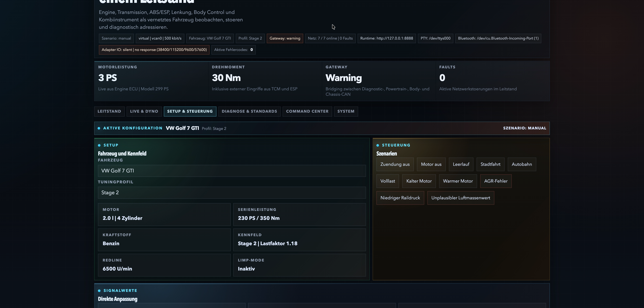Screen dimensions: 644x308
Task: Click the Szenario: manual status chip
Action: point(116,38)
